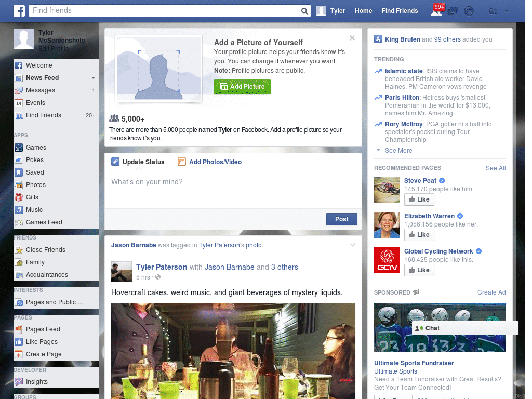The width and height of the screenshot is (532, 399).
Task: Open Home in the top navigation
Action: click(363, 11)
